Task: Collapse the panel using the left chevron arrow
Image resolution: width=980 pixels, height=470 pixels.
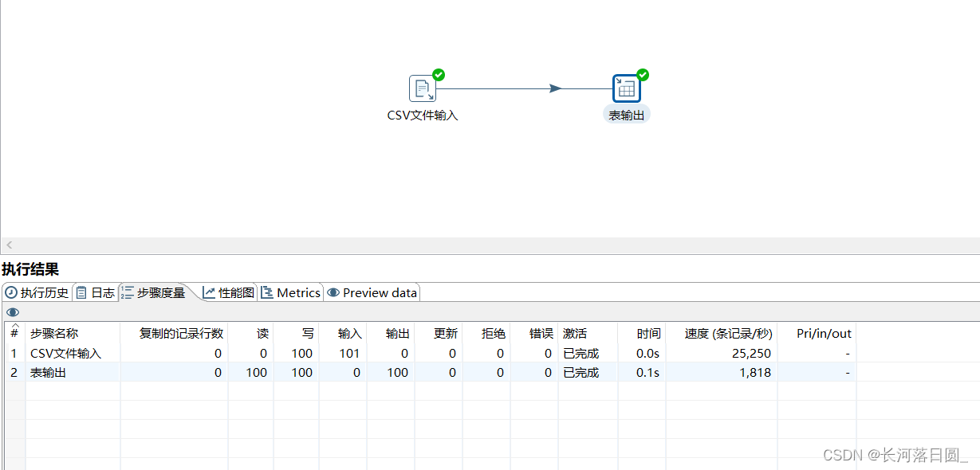Action: (8, 245)
